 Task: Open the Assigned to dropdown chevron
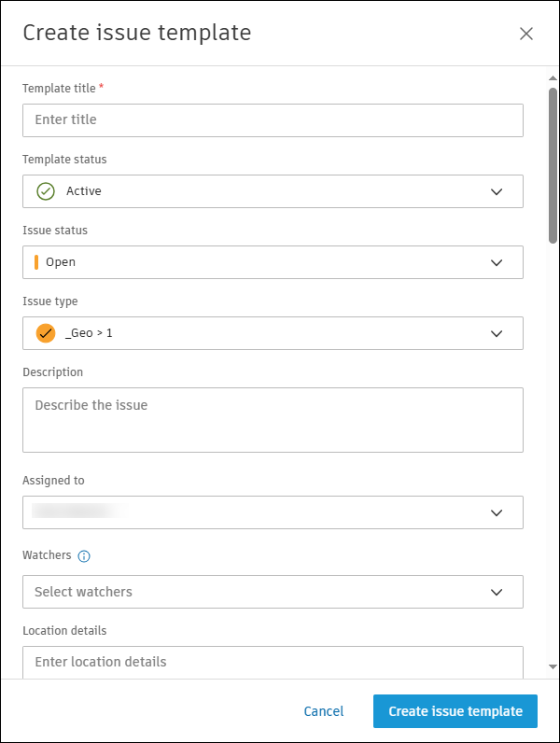click(497, 512)
